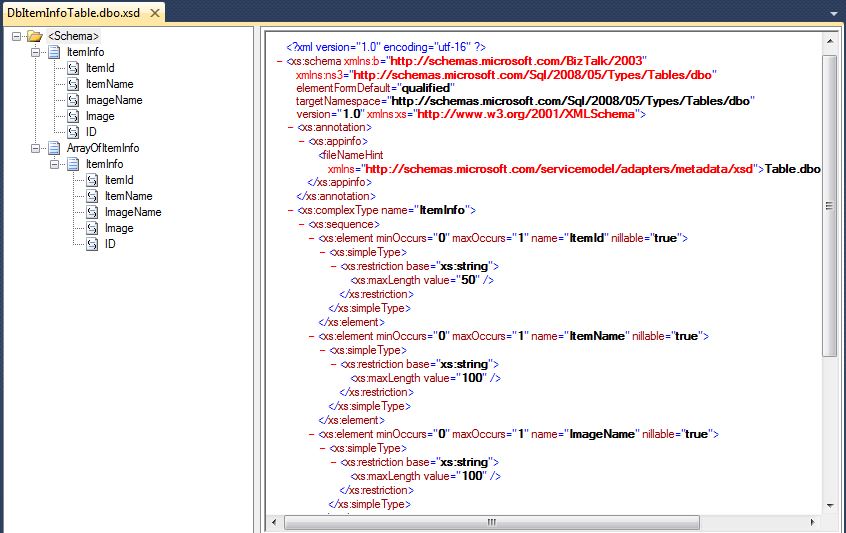Click the targetNamespace attribute line
The width and height of the screenshot is (846, 533).
[525, 101]
